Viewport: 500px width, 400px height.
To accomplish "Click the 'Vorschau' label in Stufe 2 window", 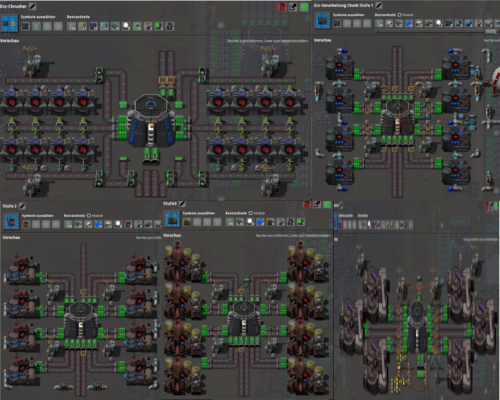I will [11, 237].
